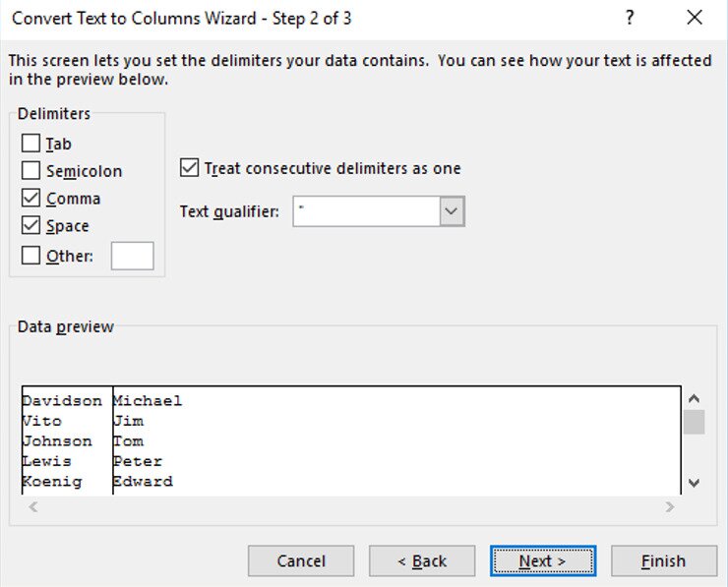Click the Data preview vertical scrollbar thumb
Viewport: 728px width, 587px height.
click(694, 422)
